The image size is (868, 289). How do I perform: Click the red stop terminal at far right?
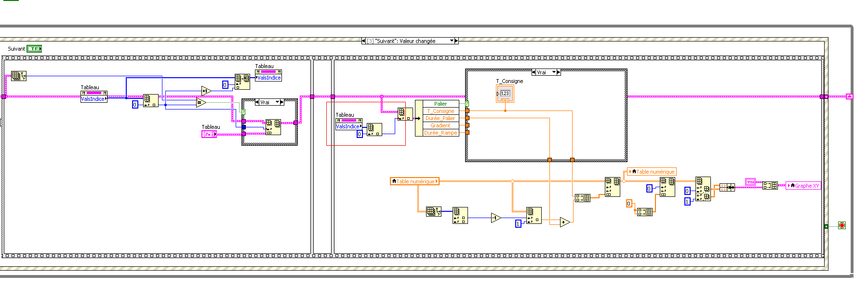[842, 225]
